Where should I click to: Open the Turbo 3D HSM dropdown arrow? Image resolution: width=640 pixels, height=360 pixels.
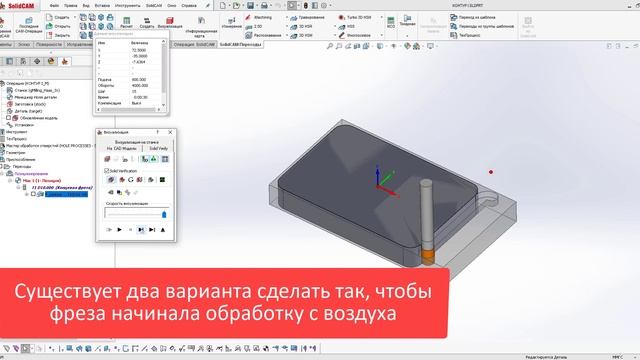(382, 18)
